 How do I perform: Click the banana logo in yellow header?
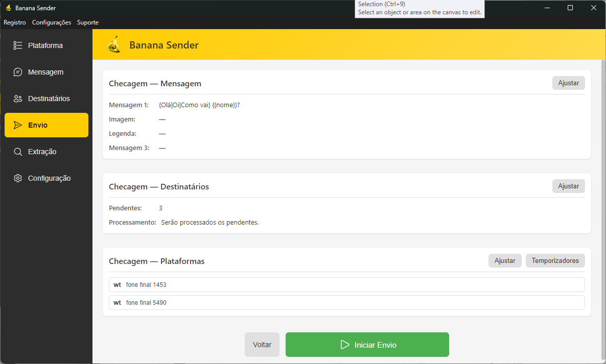tap(114, 45)
